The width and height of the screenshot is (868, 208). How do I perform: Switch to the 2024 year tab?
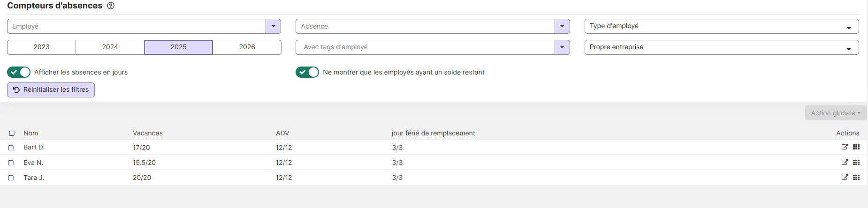110,47
